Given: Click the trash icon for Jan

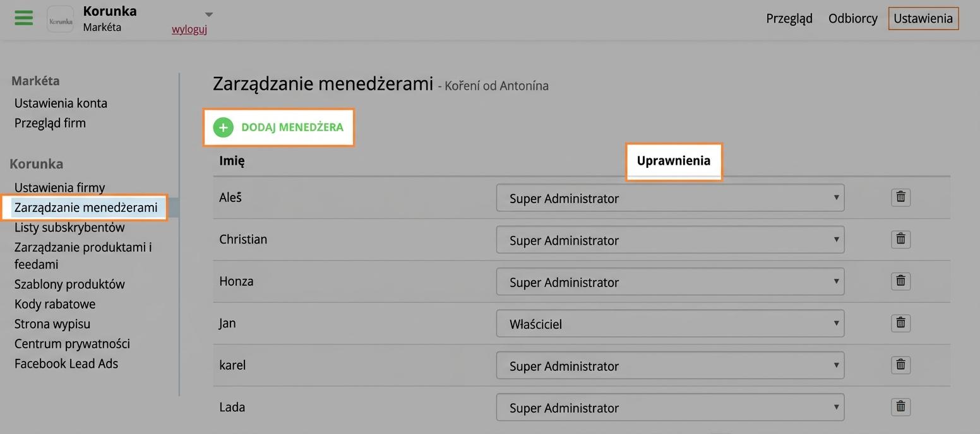Looking at the screenshot, I should 900,323.
